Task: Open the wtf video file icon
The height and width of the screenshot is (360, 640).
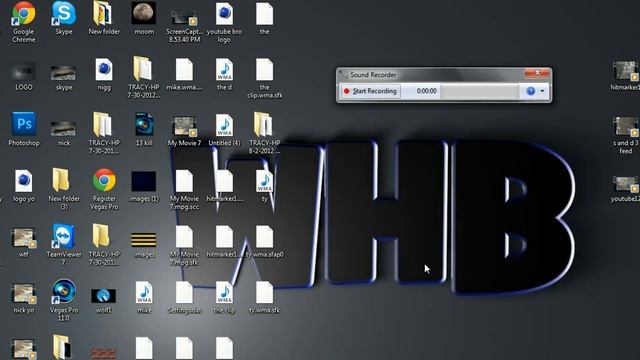Action: (x=24, y=238)
